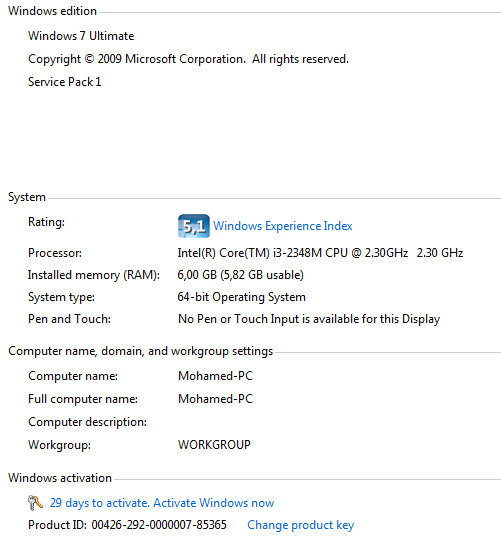Click the 64-bit Operating System text
This screenshot has width=501, height=537.
[241, 297]
